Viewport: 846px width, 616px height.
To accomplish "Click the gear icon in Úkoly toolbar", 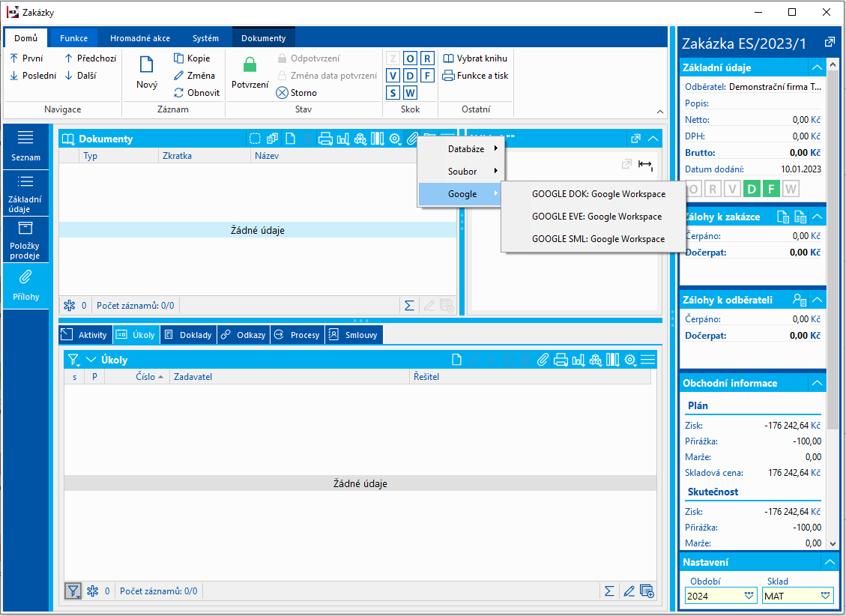I will [x=630, y=360].
